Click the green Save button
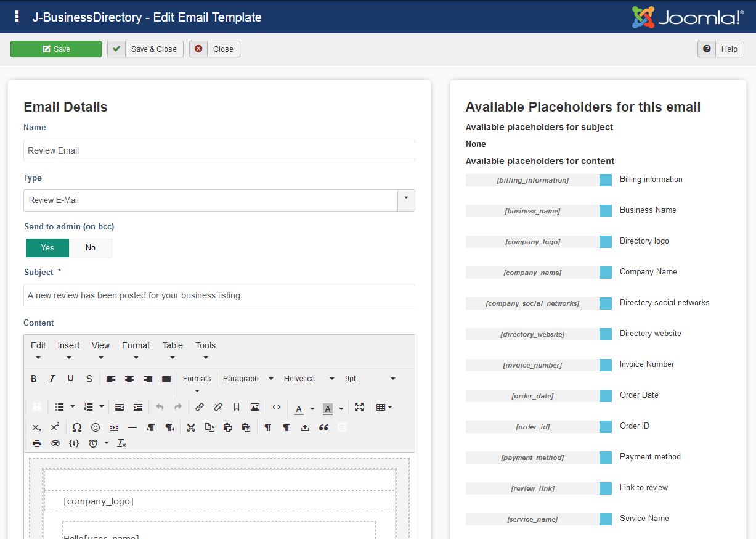This screenshot has height=539, width=756. (56, 49)
